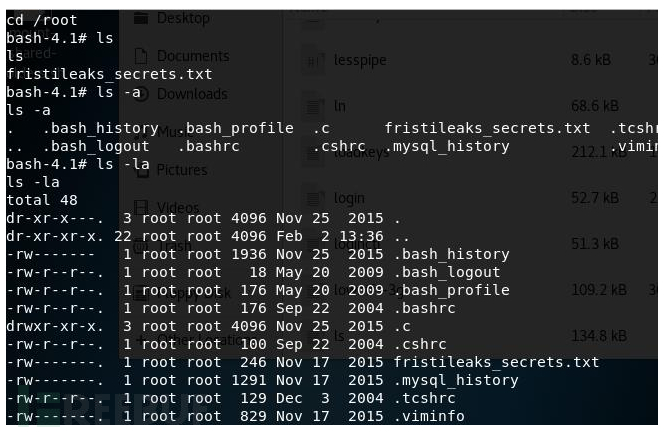671x434 pixels.
Task: Select the login file icon
Action: point(311,198)
